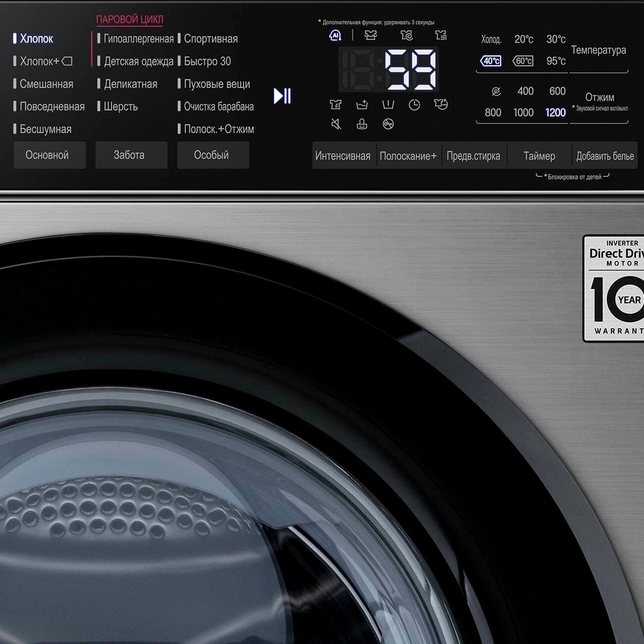The image size is (644, 644).
Task: Tap the child lock icon
Action: click(x=362, y=124)
